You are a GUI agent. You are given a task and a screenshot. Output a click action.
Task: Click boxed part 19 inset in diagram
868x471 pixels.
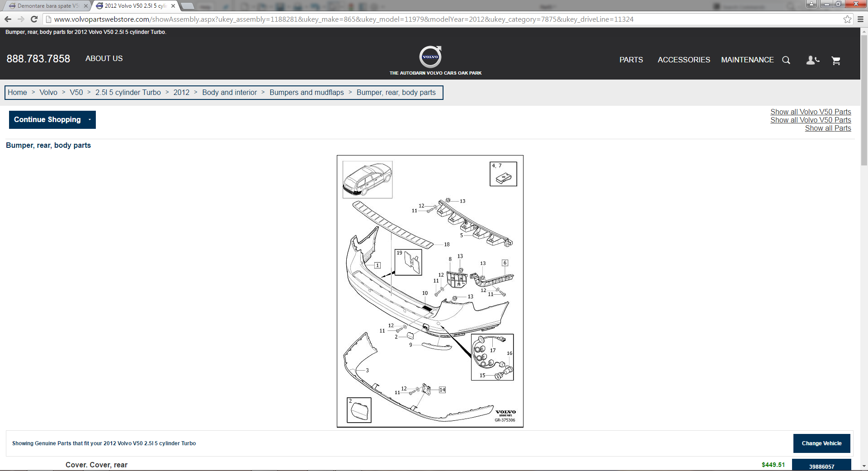408,262
